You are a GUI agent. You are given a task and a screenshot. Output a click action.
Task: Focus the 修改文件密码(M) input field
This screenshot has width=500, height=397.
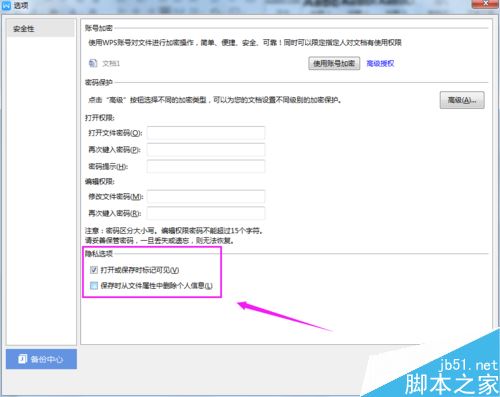(x=206, y=197)
